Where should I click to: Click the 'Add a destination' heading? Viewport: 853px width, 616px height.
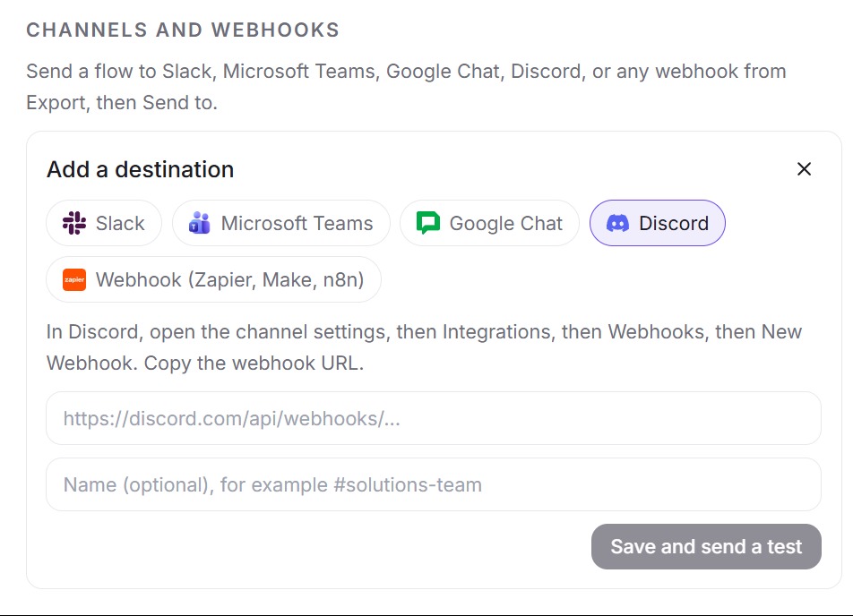coord(141,169)
